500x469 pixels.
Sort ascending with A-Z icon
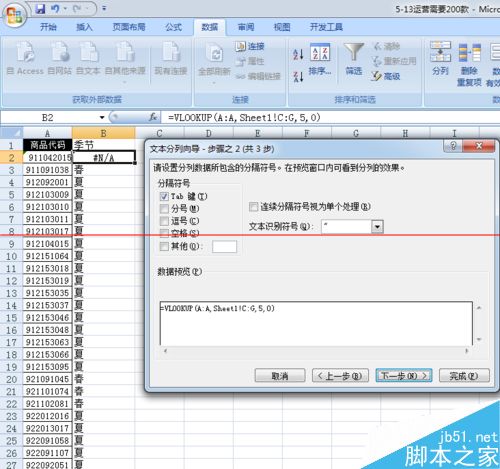(298, 54)
